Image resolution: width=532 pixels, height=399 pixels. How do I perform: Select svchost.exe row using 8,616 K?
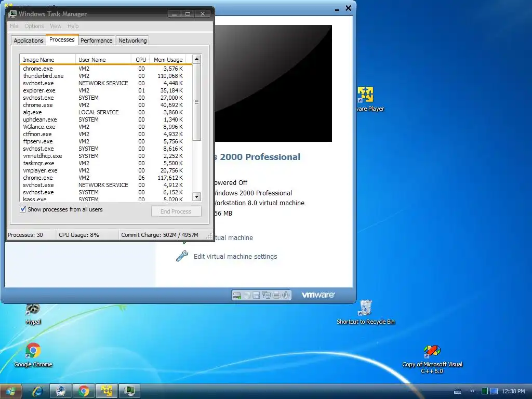click(106, 149)
